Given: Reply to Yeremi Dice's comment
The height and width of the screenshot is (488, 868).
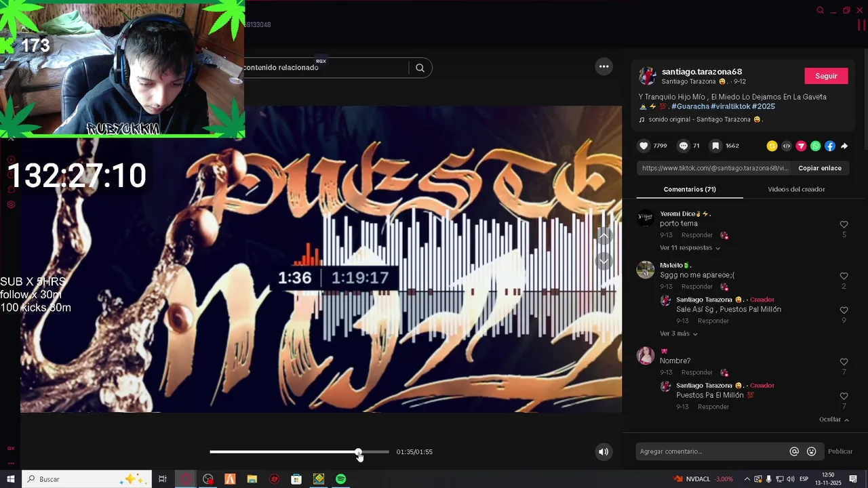Looking at the screenshot, I should 697,235.
